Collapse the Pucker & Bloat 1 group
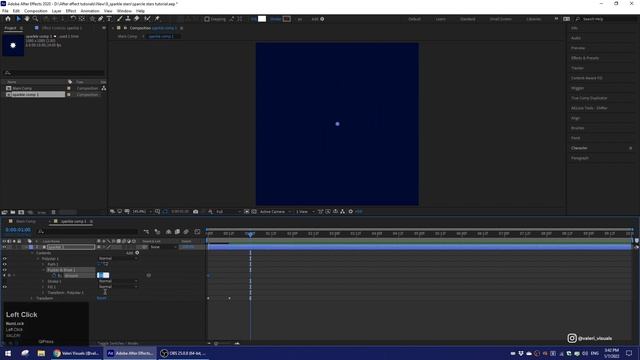This screenshot has height=360, width=640. (44, 270)
